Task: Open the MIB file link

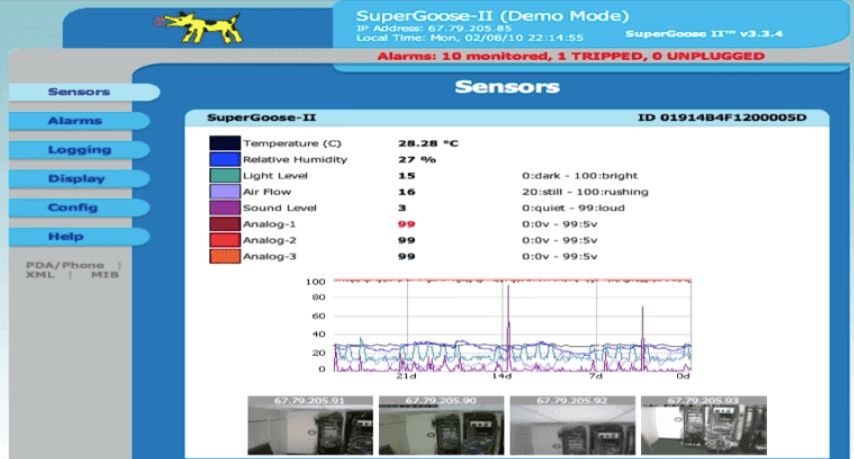Action: pyautogui.click(x=105, y=275)
